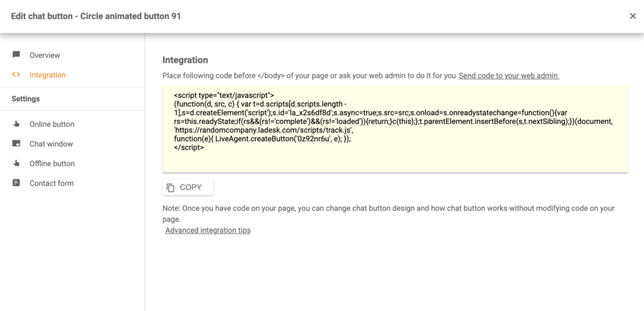This screenshot has width=644, height=311.
Task: Close the Edit chat button dialog
Action: pyautogui.click(x=633, y=16)
